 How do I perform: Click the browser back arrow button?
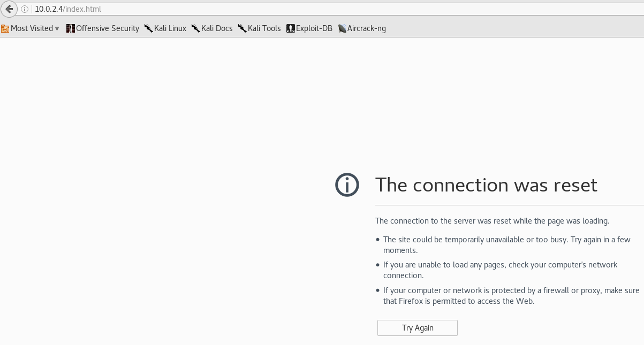tap(9, 9)
